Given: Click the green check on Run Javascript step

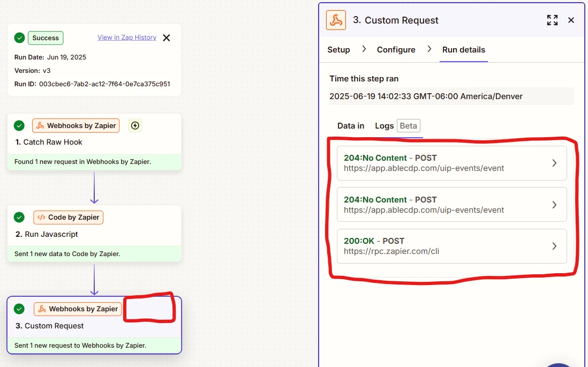Looking at the screenshot, I should point(19,218).
